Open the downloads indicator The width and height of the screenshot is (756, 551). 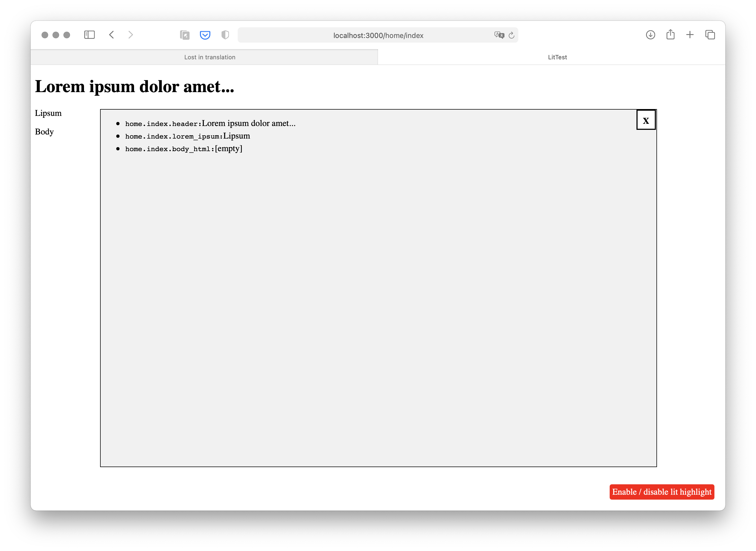650,35
